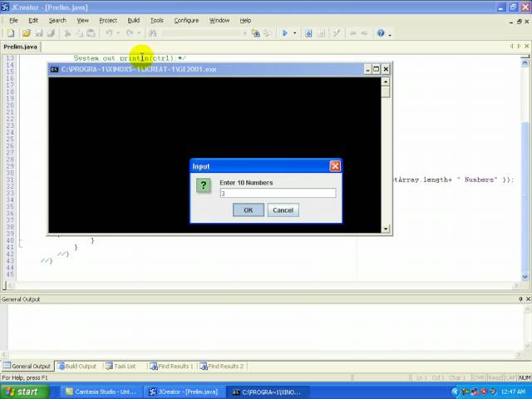
Task: Open the Redo history dropdown arrow
Action: click(x=139, y=33)
